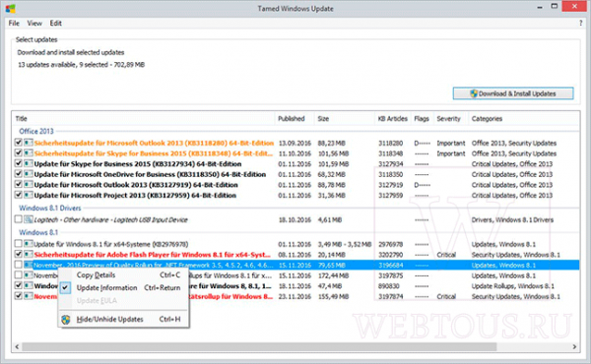Click Download & Install Updates button
Viewport: 591px width, 364px height.
click(x=513, y=93)
